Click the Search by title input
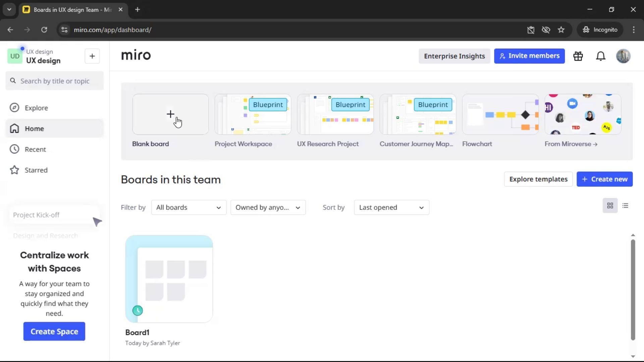The image size is (644, 362). click(x=55, y=81)
